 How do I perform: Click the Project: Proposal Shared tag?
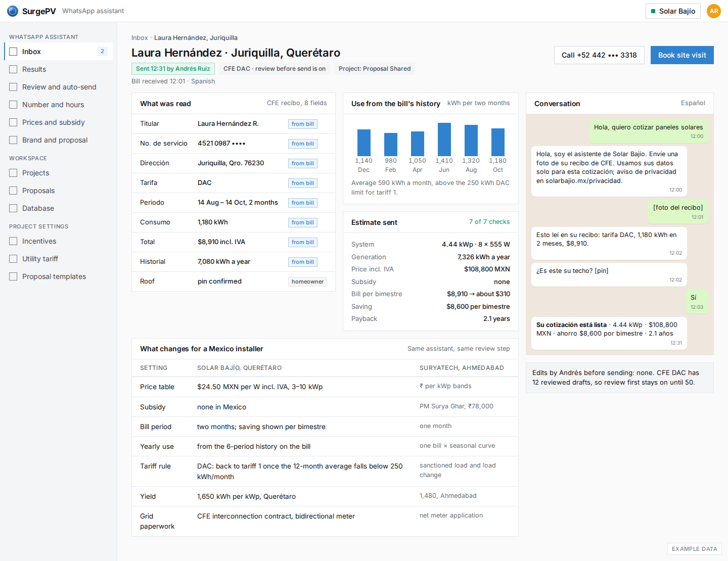point(375,69)
